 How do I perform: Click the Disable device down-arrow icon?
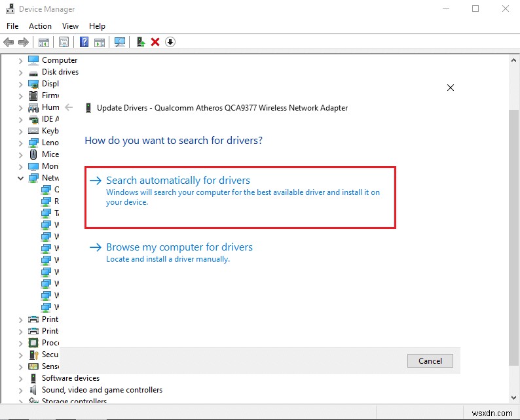tap(170, 42)
